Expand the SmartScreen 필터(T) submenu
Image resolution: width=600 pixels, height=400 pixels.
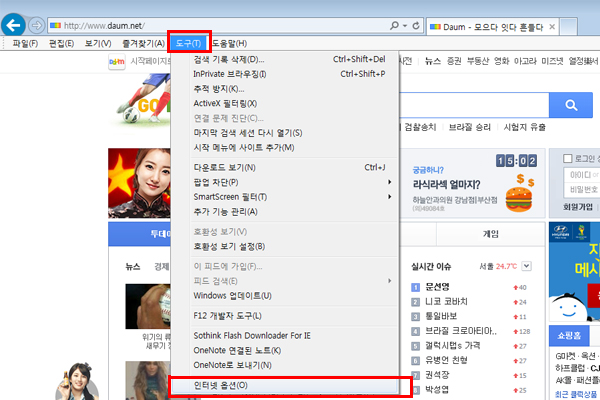pyautogui.click(x=285, y=197)
